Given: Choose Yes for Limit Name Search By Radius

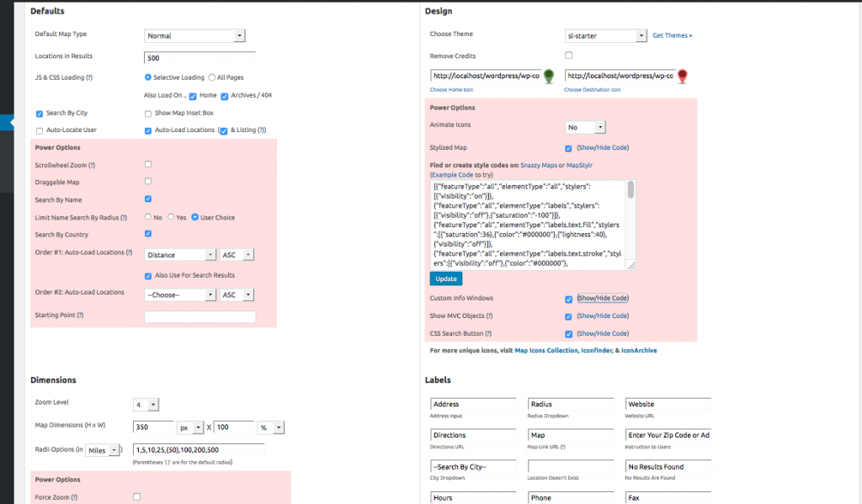Looking at the screenshot, I should (x=171, y=217).
